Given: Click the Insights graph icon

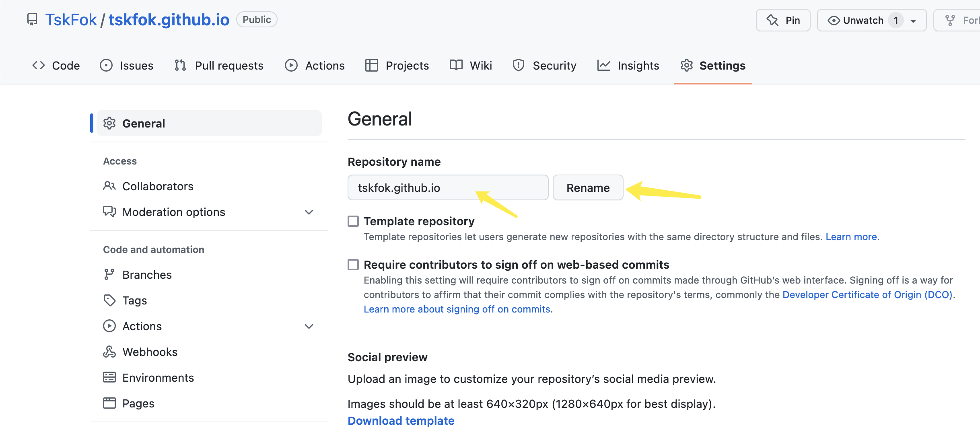Looking at the screenshot, I should coord(604,65).
